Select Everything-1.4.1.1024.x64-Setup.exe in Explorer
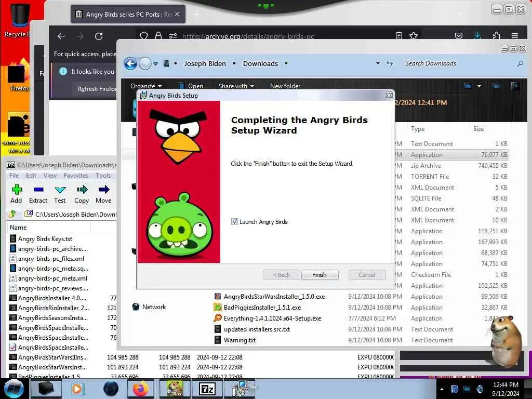532x399 pixels. click(x=272, y=318)
